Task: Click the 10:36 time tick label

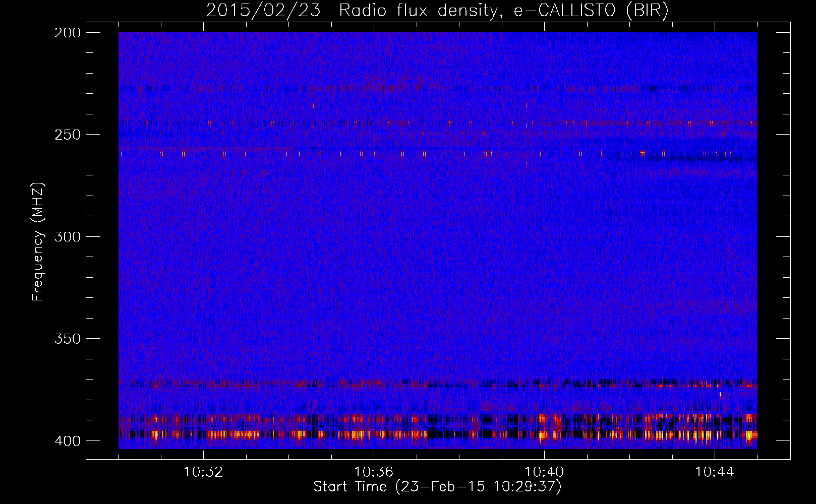Action: pyautogui.click(x=374, y=472)
